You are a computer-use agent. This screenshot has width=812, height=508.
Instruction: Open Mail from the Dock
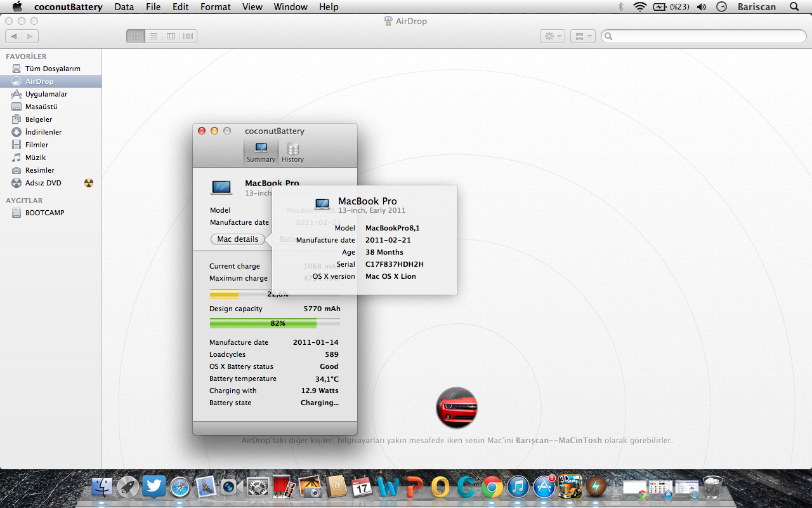point(206,487)
